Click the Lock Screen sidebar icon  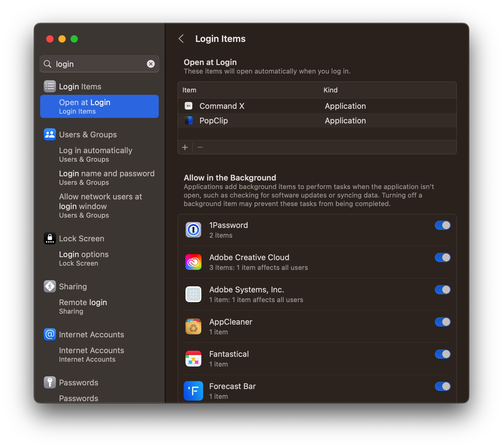click(50, 238)
